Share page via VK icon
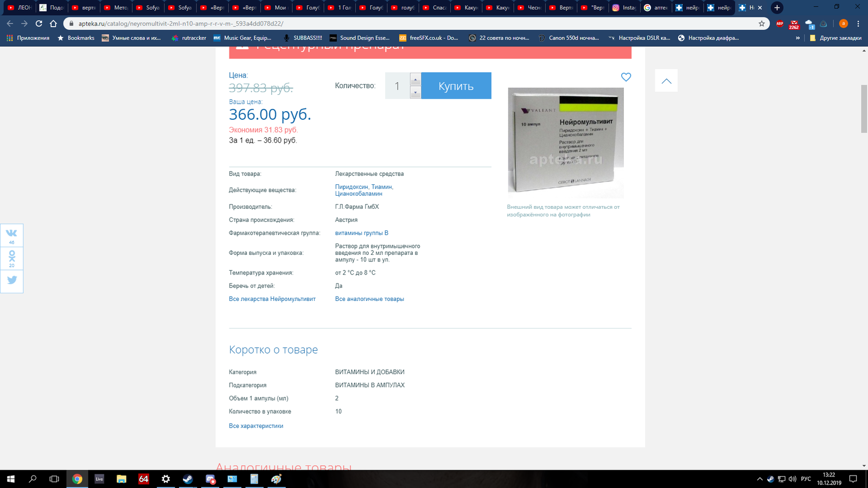Screen dimensions: 868x488 click(x=12, y=235)
